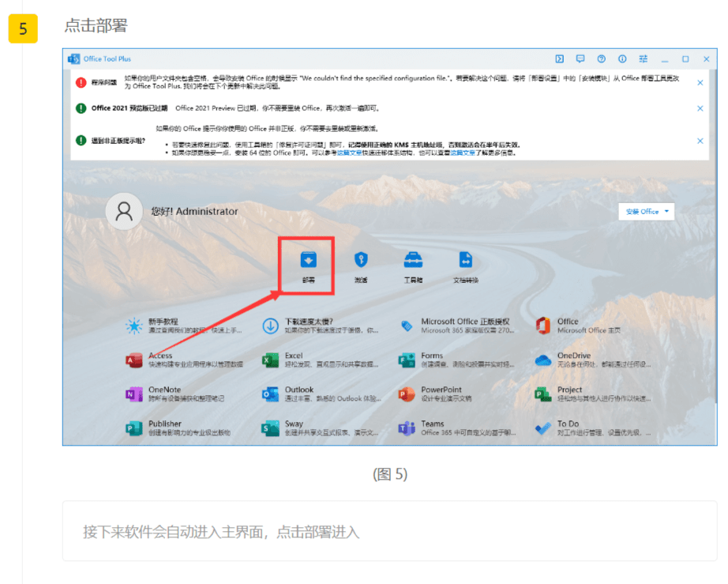Select the Publisher app icon
Image resolution: width=728 pixels, height=584 pixels.
click(134, 428)
